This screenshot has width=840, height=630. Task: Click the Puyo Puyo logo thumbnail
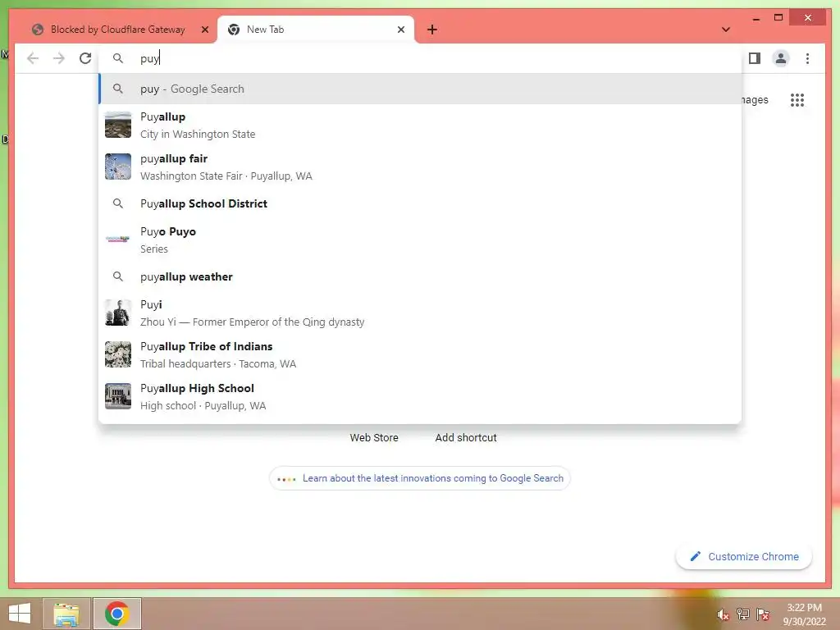pos(118,240)
